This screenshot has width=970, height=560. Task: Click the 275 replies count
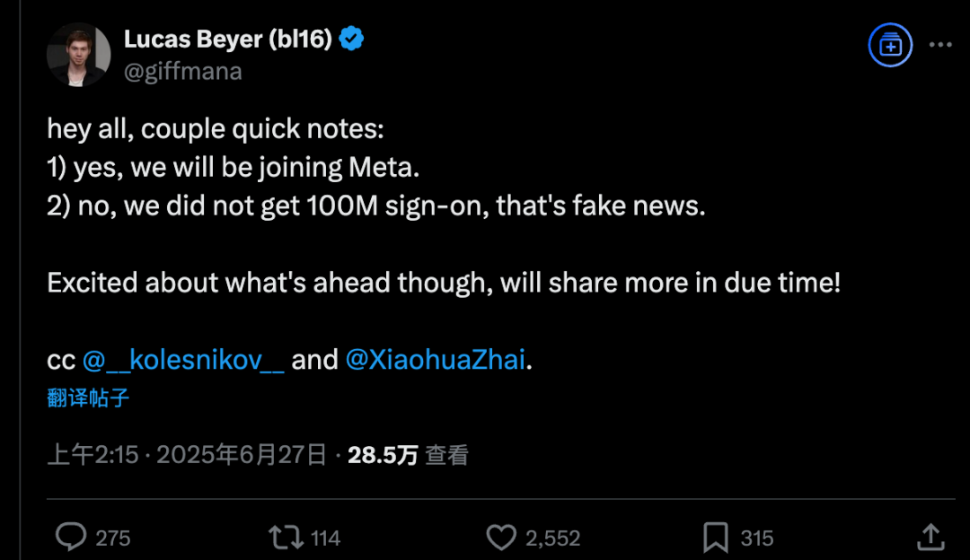point(112,538)
